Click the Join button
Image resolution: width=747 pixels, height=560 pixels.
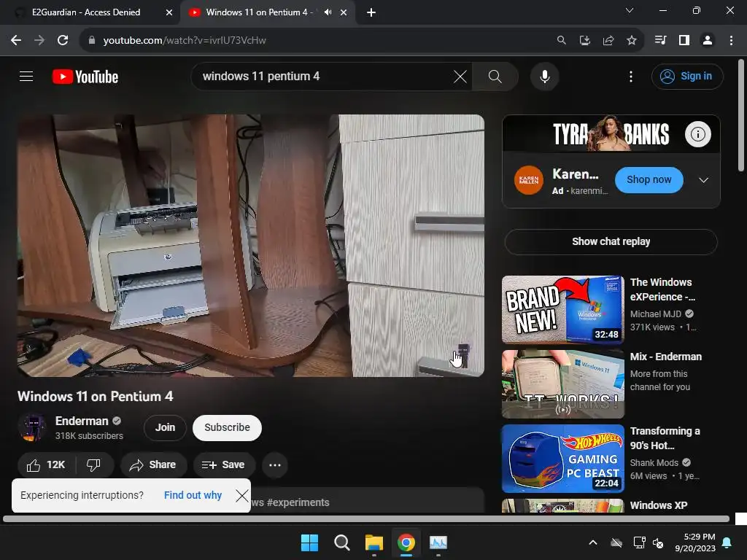(x=165, y=427)
